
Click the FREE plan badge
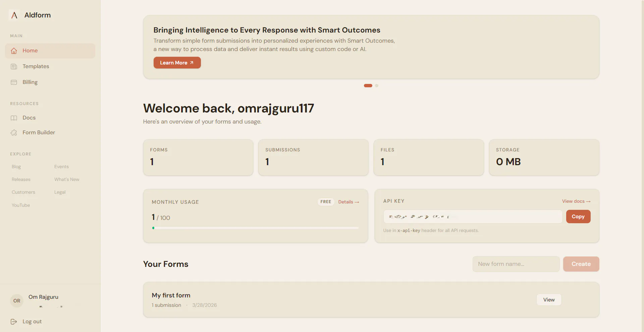(x=326, y=202)
